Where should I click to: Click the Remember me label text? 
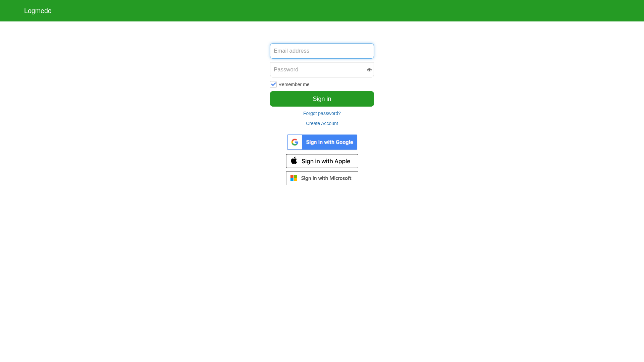[x=294, y=84]
